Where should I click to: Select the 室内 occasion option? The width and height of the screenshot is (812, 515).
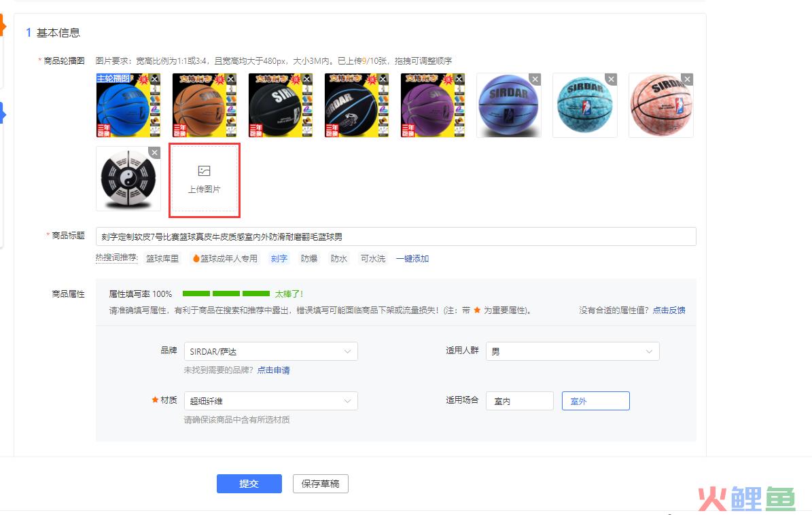point(519,401)
